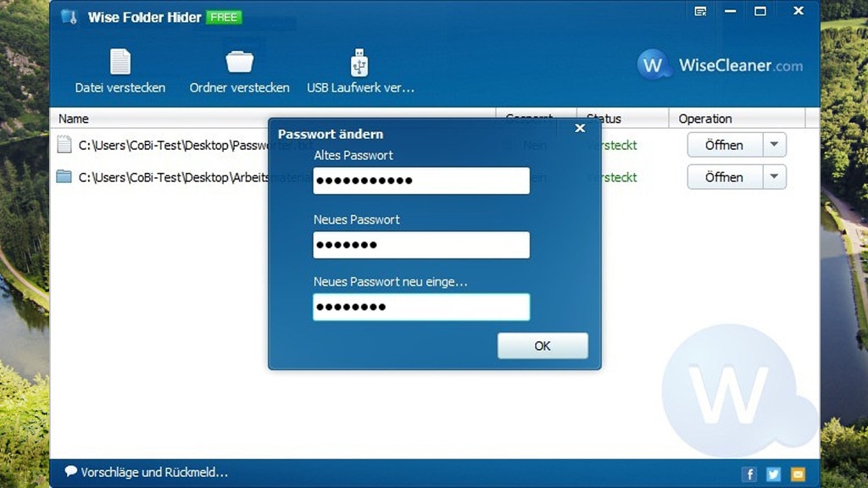The width and height of the screenshot is (868, 488).
Task: Click the Altes Passwort field
Action: [x=421, y=180]
